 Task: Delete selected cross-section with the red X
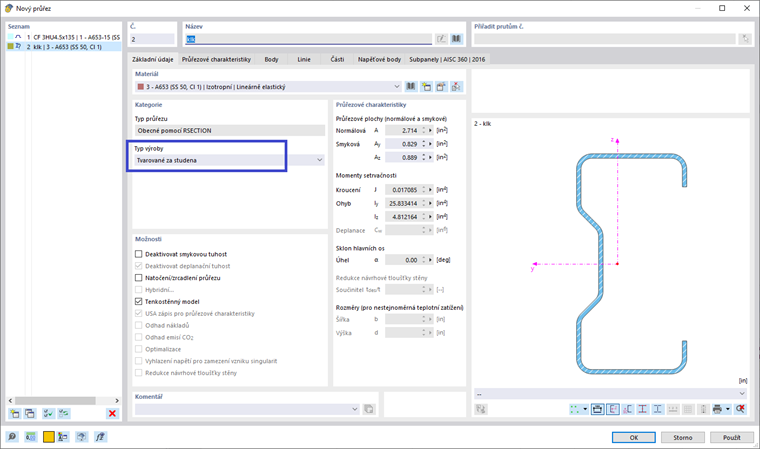point(112,414)
